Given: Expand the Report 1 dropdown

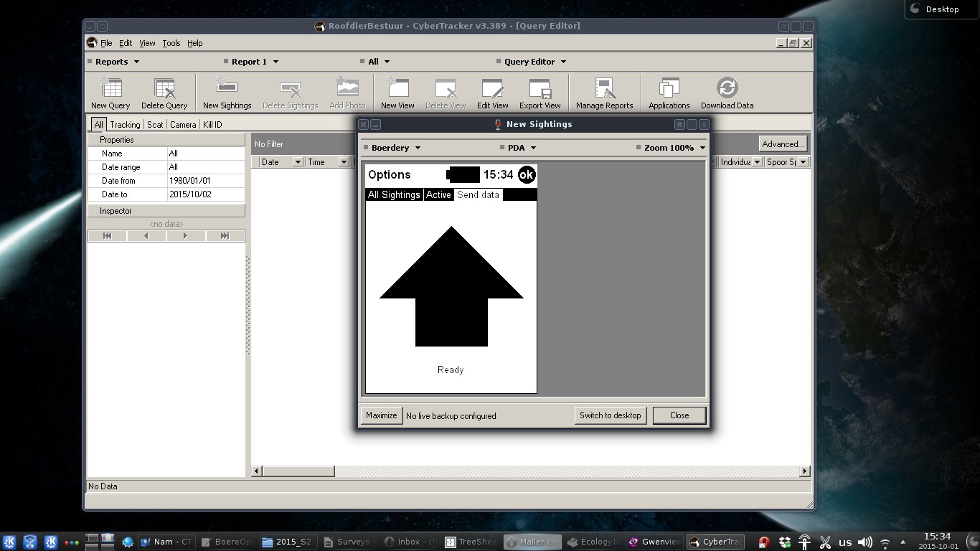Looking at the screenshot, I should [254, 62].
